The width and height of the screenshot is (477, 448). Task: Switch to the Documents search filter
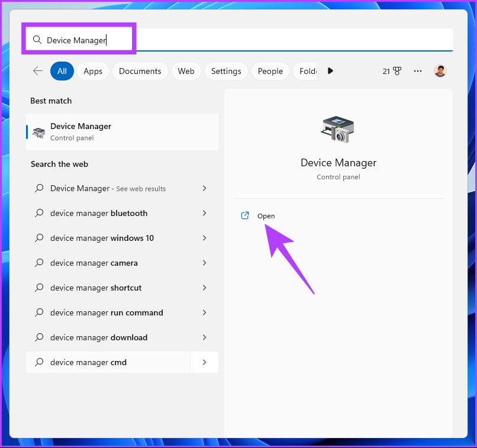click(140, 70)
